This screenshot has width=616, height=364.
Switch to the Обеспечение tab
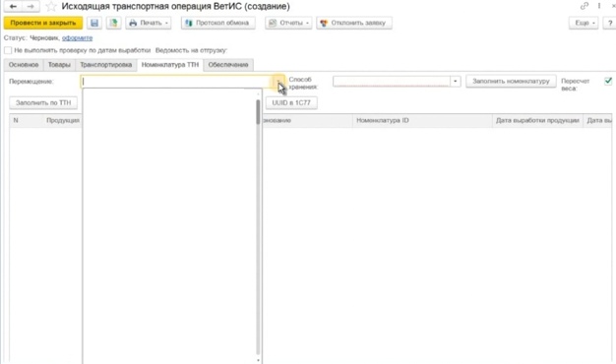(228, 65)
